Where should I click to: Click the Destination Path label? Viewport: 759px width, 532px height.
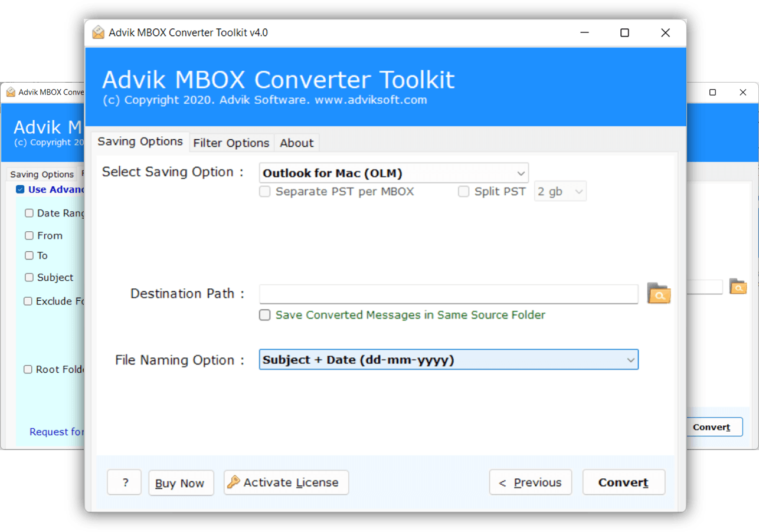(187, 294)
